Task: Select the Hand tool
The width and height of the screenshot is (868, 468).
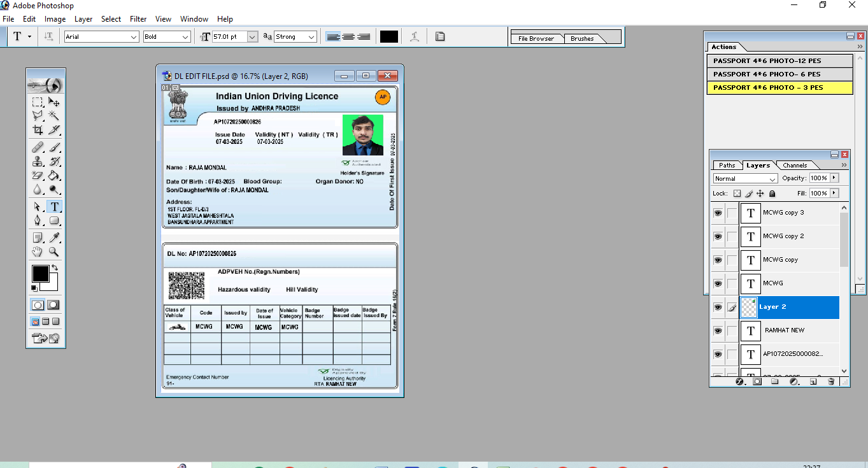Action: (38, 252)
